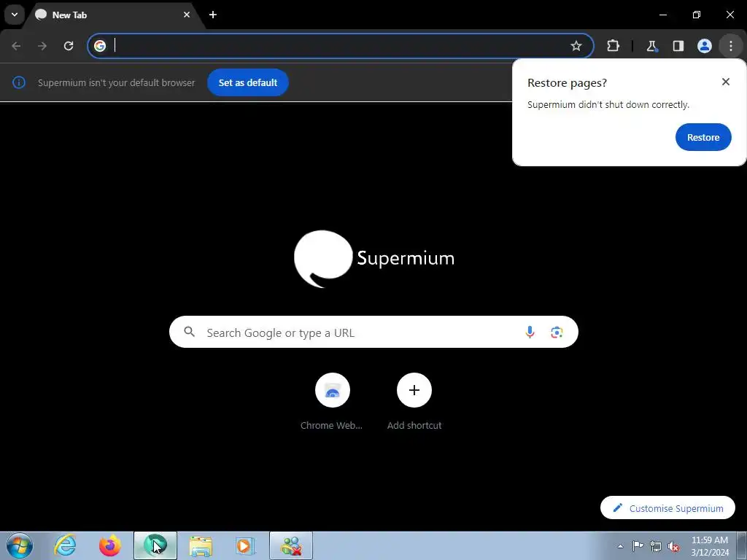Open the three-dot Supermium menu

731,46
